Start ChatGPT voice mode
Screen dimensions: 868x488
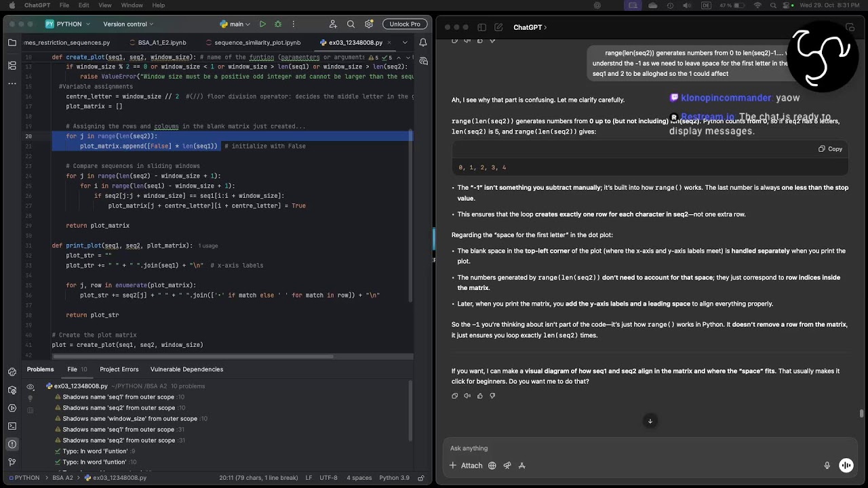846,465
